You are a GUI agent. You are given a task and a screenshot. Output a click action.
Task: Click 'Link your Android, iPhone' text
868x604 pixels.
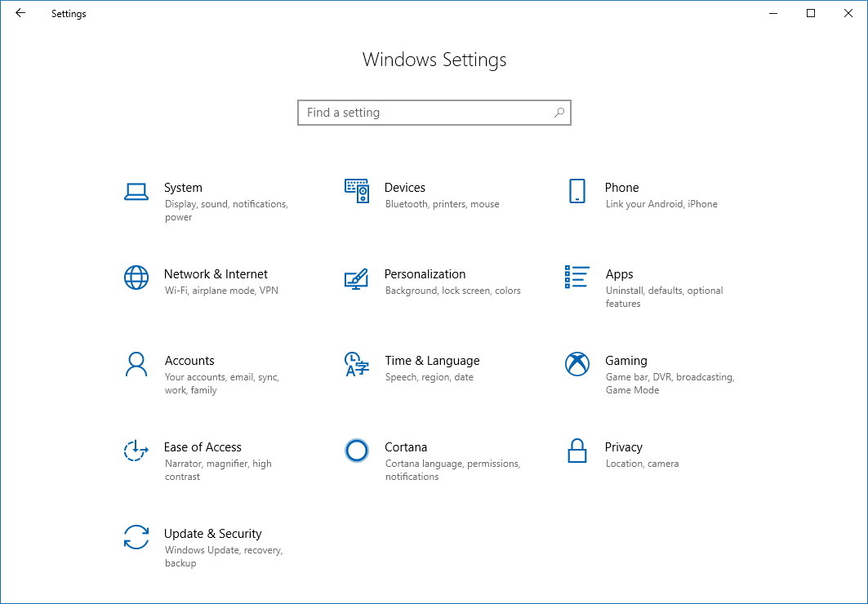[661, 204]
